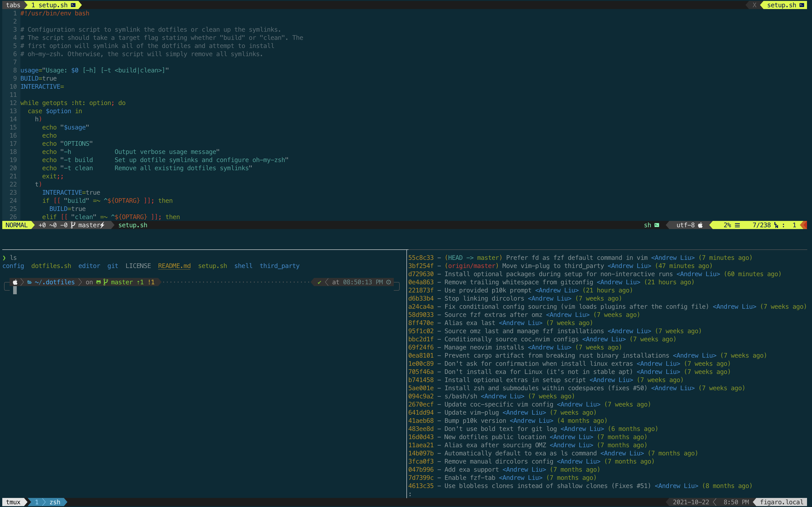Click the git branch icon before master in the statusline
The image size is (812, 507).
[73, 225]
